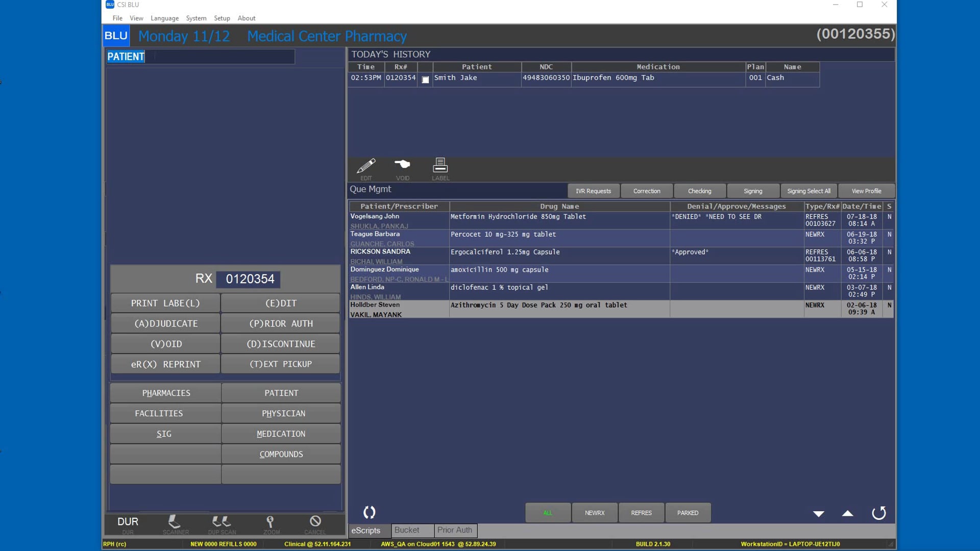Click the (A)DJUDICATE button
Image resolution: width=980 pixels, height=551 pixels.
(165, 324)
